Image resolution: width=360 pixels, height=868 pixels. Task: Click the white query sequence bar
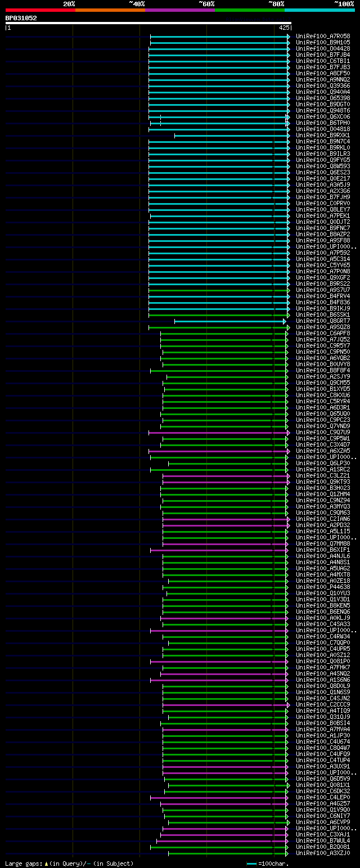[x=148, y=23]
